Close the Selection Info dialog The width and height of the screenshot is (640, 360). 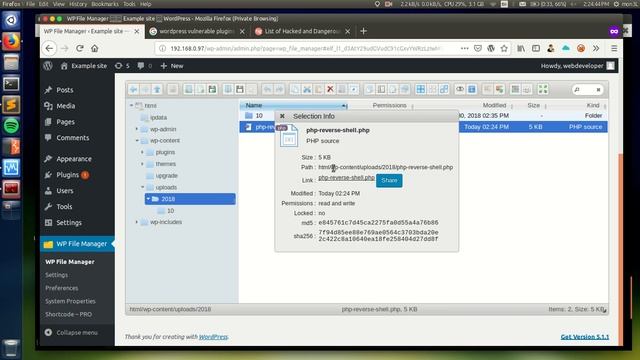[x=282, y=116]
